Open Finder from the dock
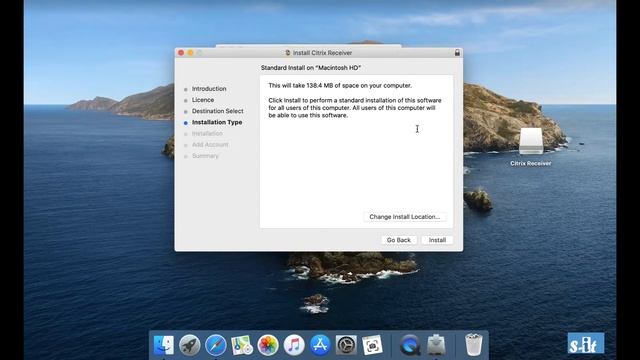This screenshot has width=640, height=360. pos(164,345)
